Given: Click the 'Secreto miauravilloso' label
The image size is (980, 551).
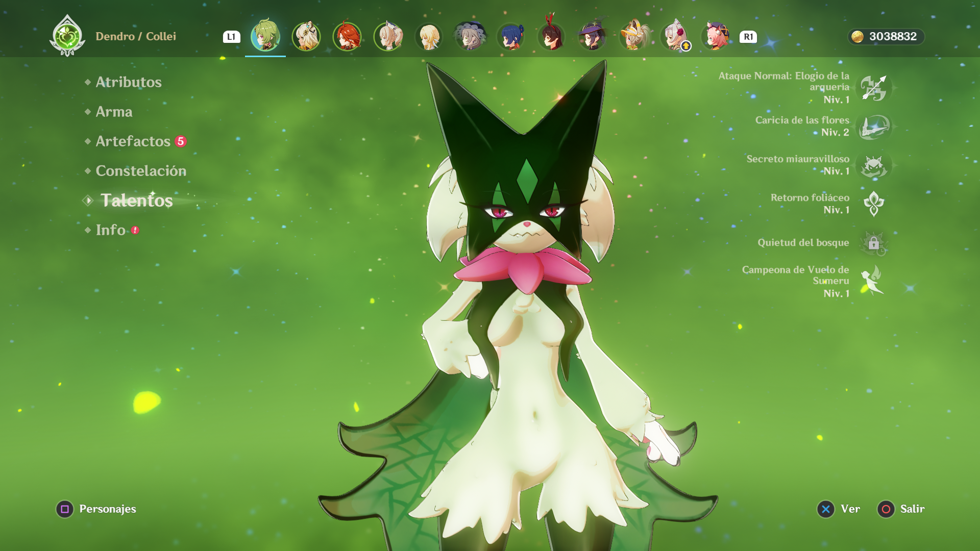Looking at the screenshot, I should 798,159.
